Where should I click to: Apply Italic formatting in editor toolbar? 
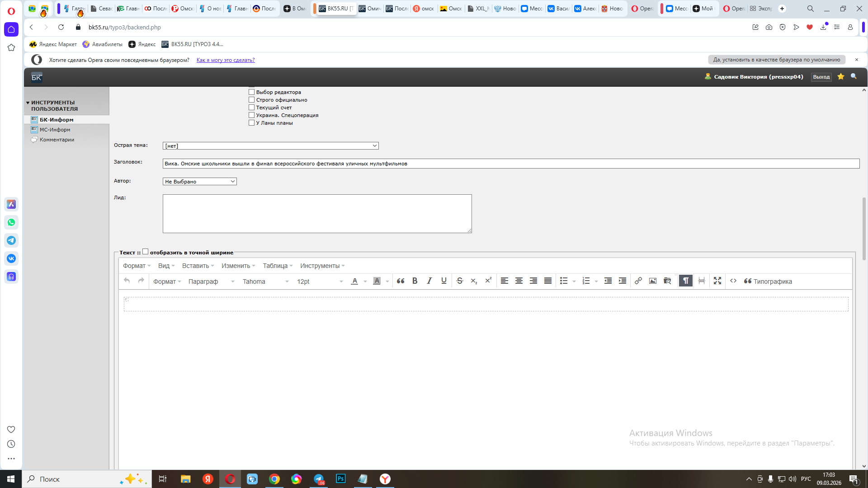429,281
